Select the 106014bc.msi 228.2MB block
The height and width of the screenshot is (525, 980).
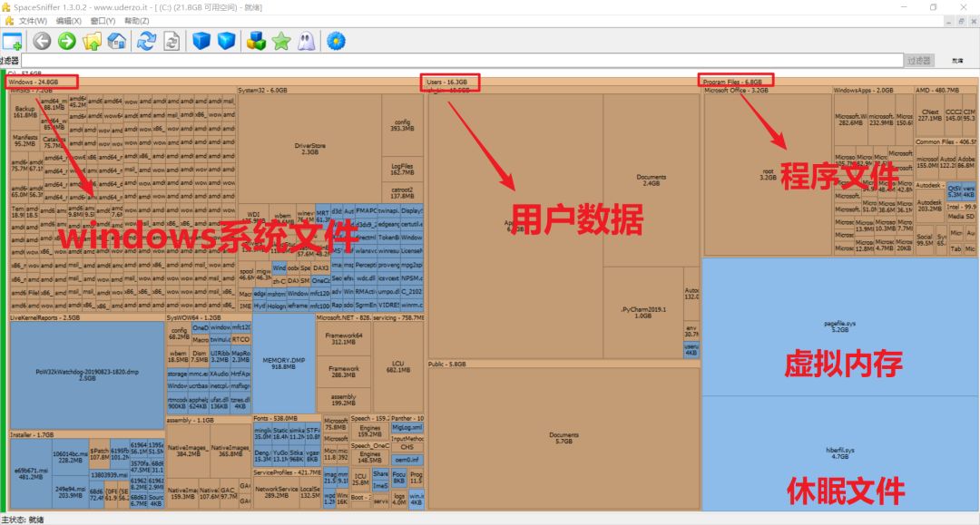[70, 457]
